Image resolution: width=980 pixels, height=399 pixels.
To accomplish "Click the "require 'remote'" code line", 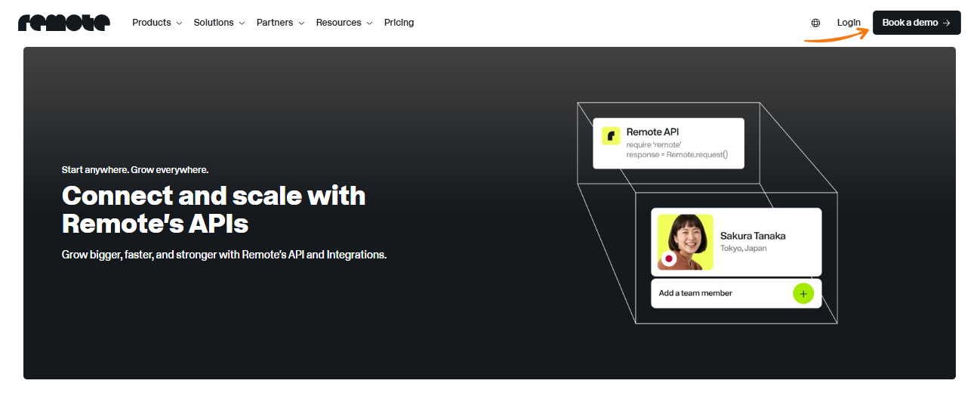I will [654, 144].
